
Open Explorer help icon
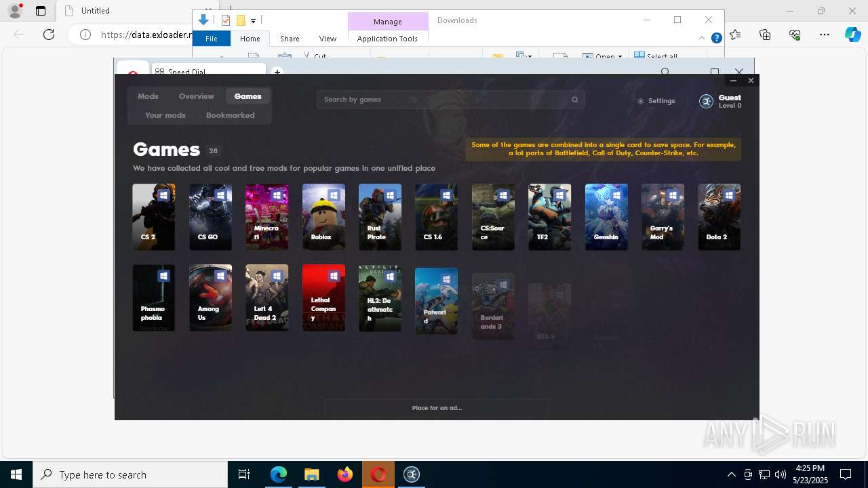point(716,38)
